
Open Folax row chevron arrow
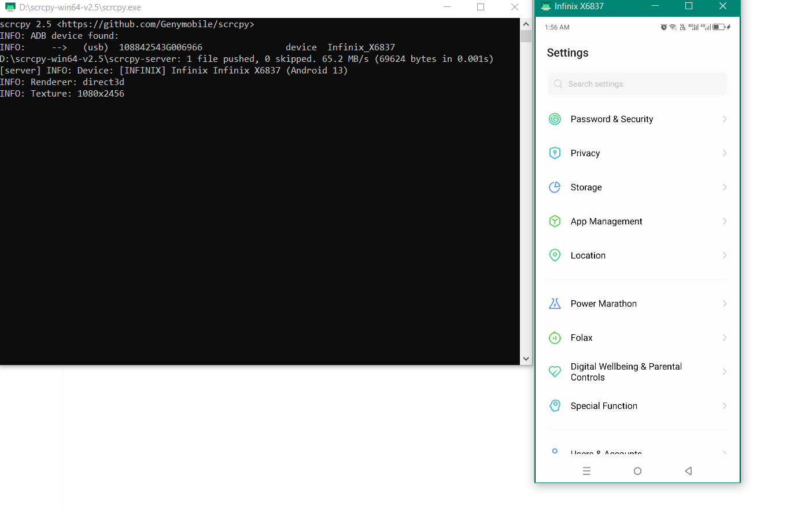tap(725, 338)
